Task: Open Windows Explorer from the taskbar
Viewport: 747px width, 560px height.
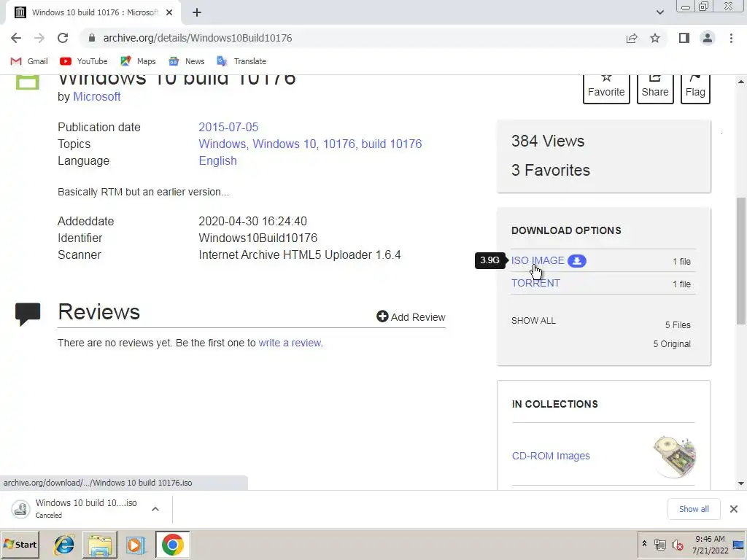Action: (99, 544)
